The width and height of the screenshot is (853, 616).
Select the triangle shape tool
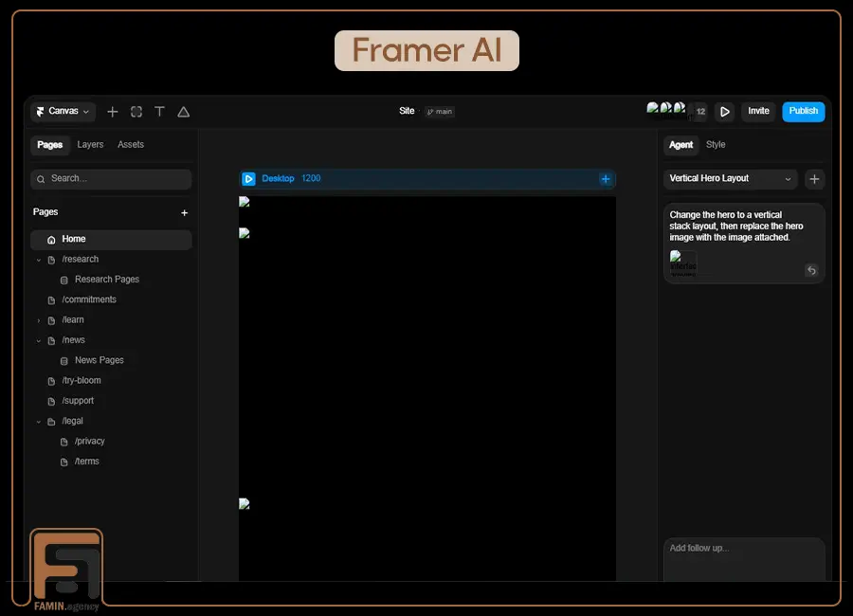point(183,112)
